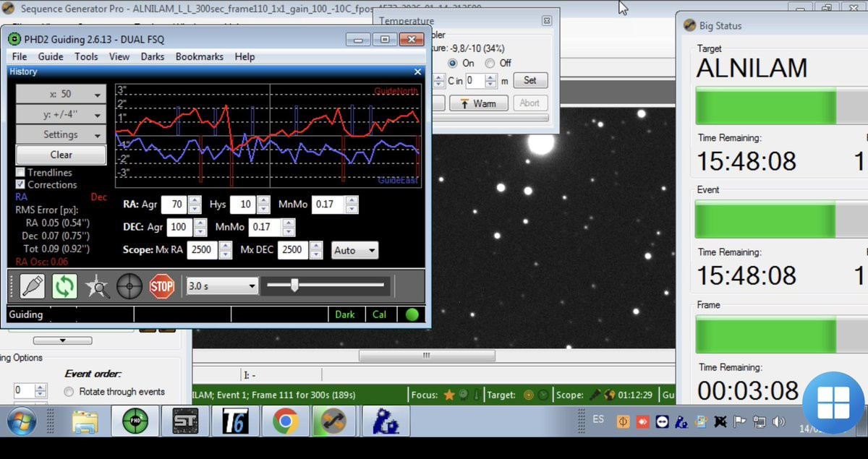Open the Auto scope mode dropdown
This screenshot has height=459, width=868.
pos(354,250)
